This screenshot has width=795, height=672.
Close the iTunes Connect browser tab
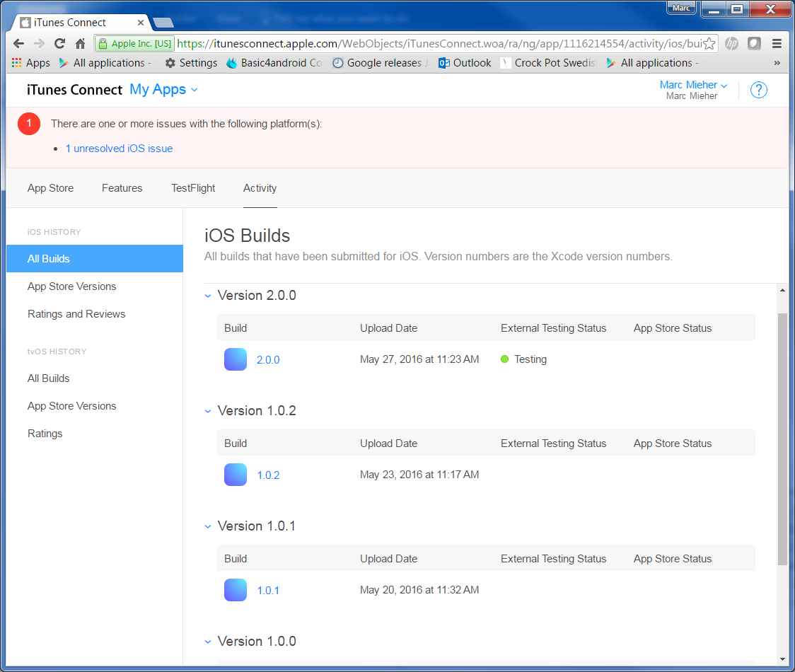tap(141, 23)
